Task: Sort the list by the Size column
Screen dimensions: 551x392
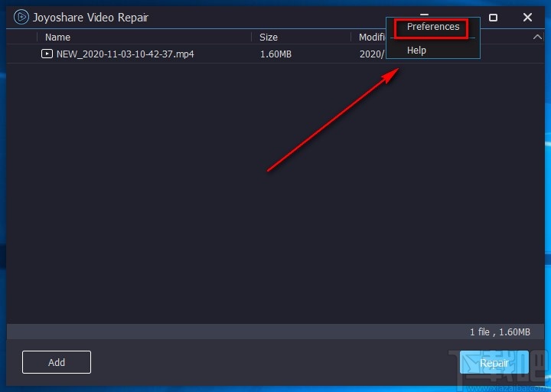Action: coord(269,38)
